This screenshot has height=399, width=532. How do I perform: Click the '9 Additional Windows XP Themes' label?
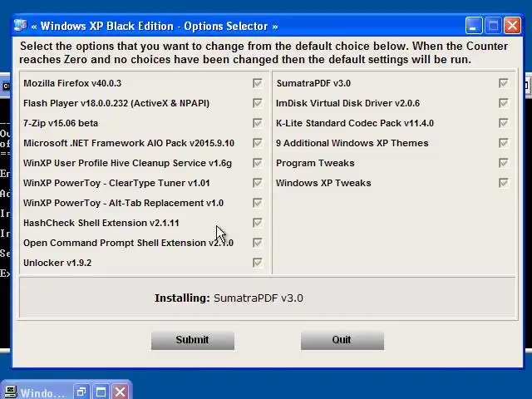352,143
